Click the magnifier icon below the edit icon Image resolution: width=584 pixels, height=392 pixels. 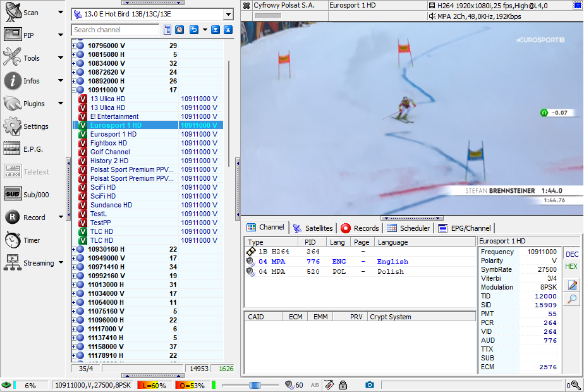click(572, 298)
